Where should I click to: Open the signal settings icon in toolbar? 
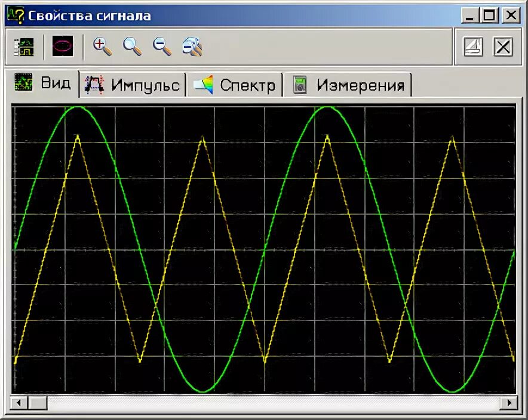click(x=23, y=47)
